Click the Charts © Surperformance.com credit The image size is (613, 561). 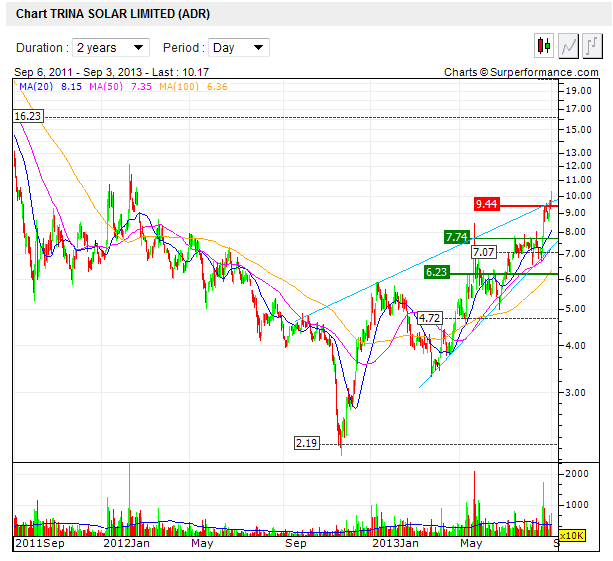point(521,72)
